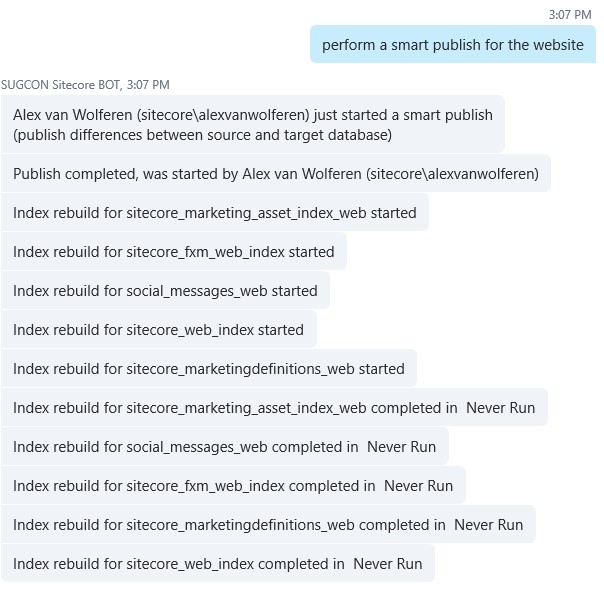Image resolution: width=604 pixels, height=589 pixels.
Task: Select the sitecore_marketingdefinitions_web started message
Action: pyautogui.click(x=208, y=369)
